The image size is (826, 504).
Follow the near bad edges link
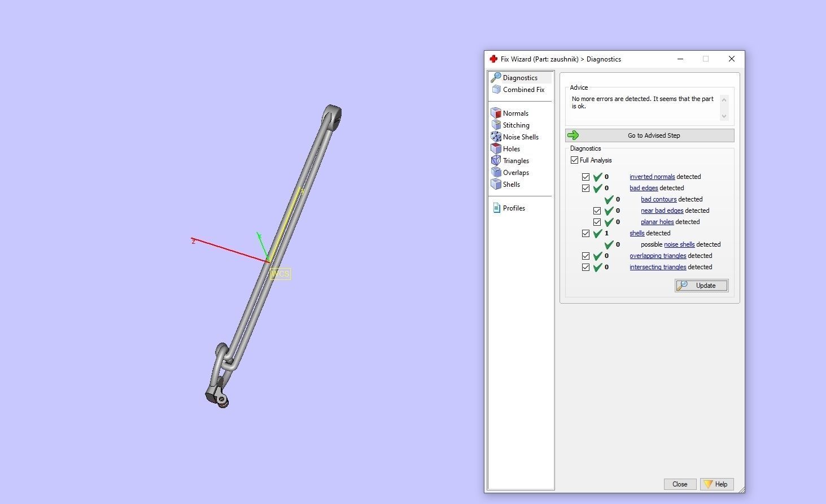point(662,211)
